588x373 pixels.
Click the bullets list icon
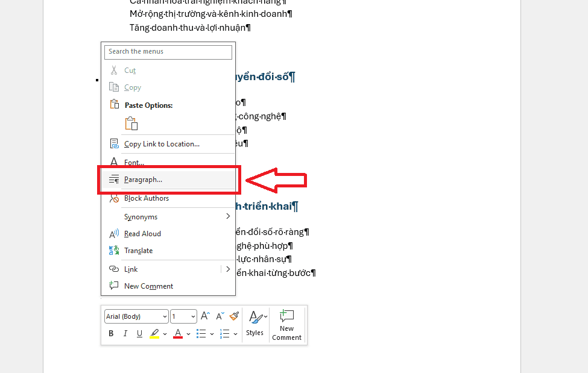[201, 333]
